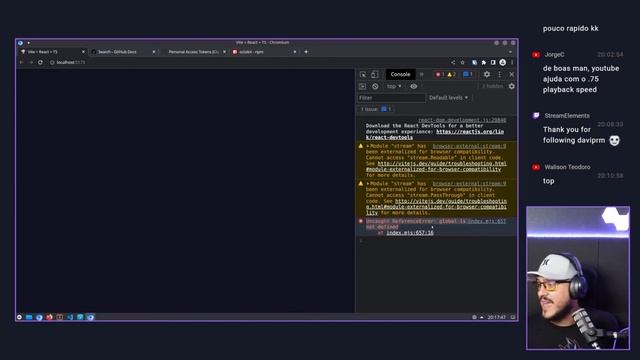Open the file manager from taskbar
Screen dimensions: 640x360
click(29, 317)
